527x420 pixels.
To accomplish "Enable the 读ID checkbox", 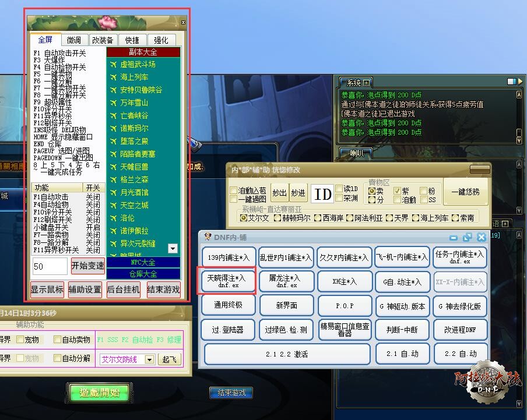I will (x=339, y=188).
